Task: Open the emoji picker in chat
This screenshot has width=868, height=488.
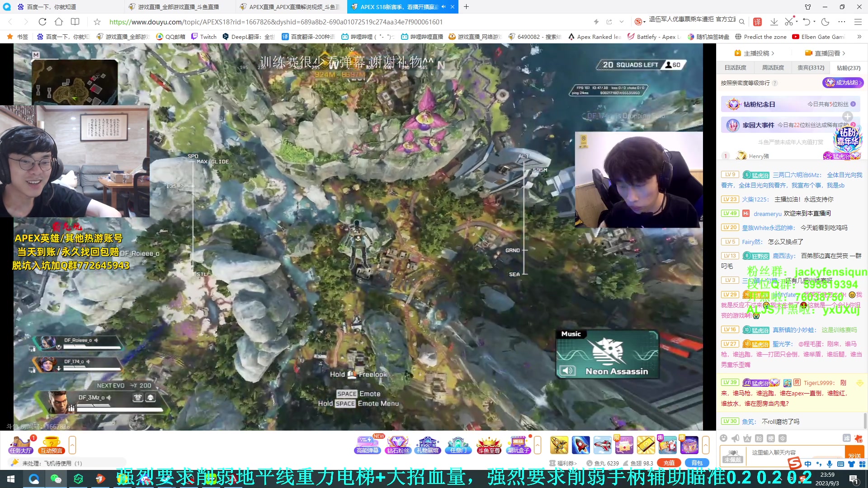Action: 723,438
